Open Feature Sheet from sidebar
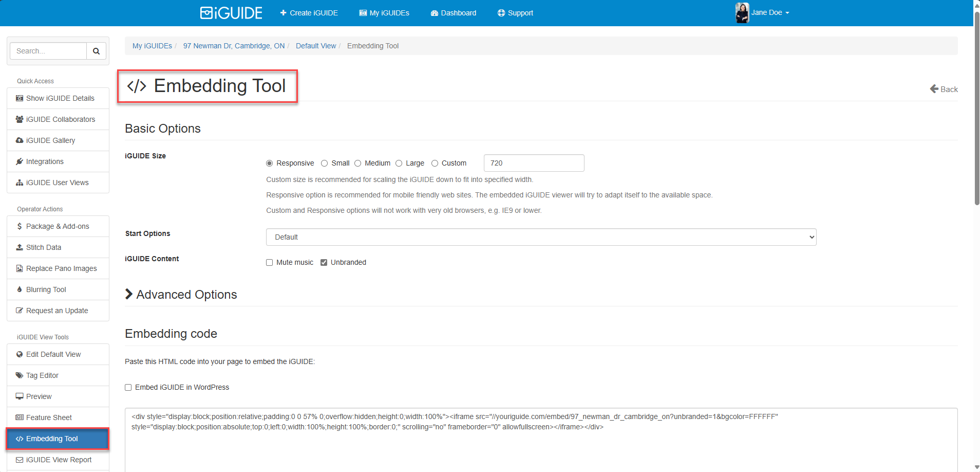The width and height of the screenshot is (980, 472). click(x=58, y=417)
